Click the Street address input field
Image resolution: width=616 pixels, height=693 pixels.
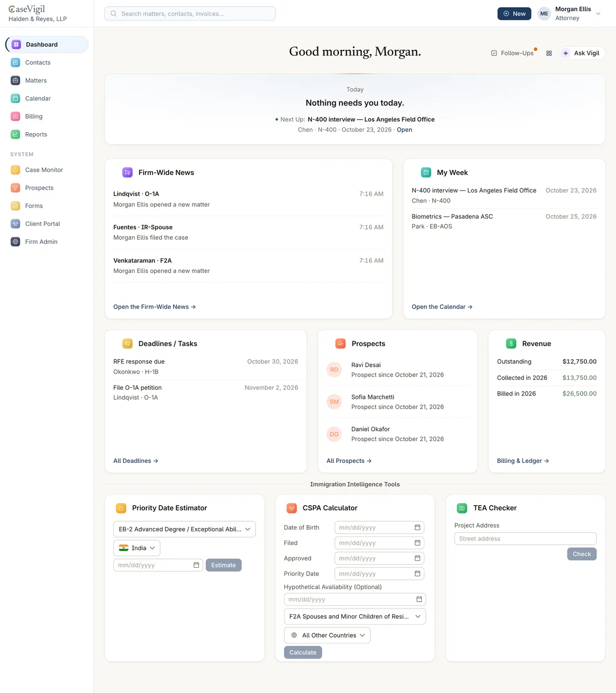tap(525, 539)
